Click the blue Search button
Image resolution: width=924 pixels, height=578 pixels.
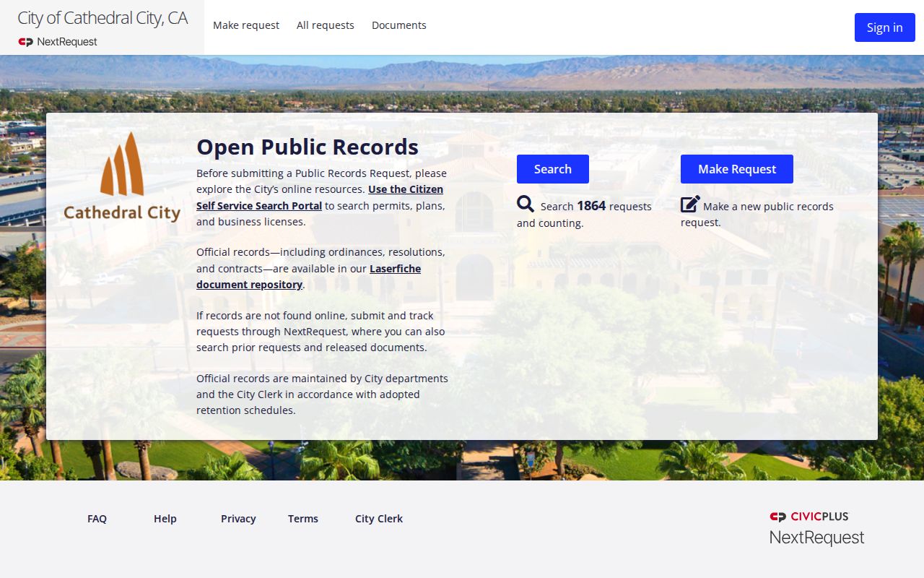click(x=553, y=169)
